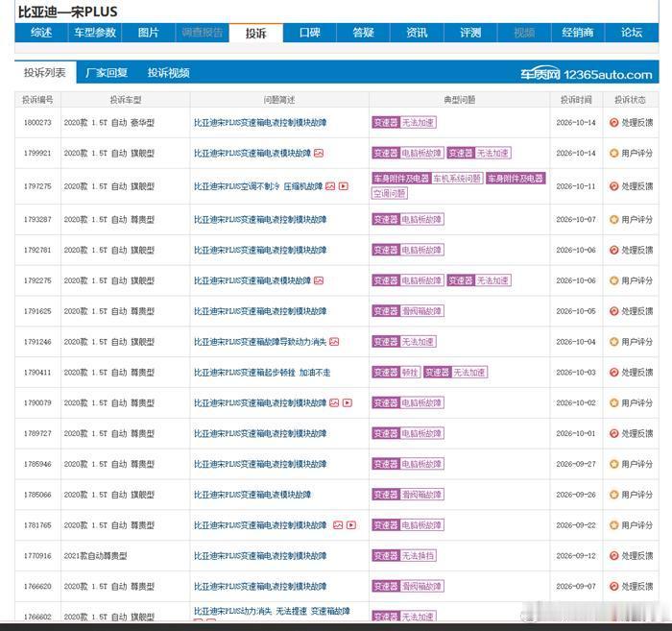The image size is (672, 631).
Task: Click 处理反馈 status icon for complaint 1792781
Action: pos(613,250)
